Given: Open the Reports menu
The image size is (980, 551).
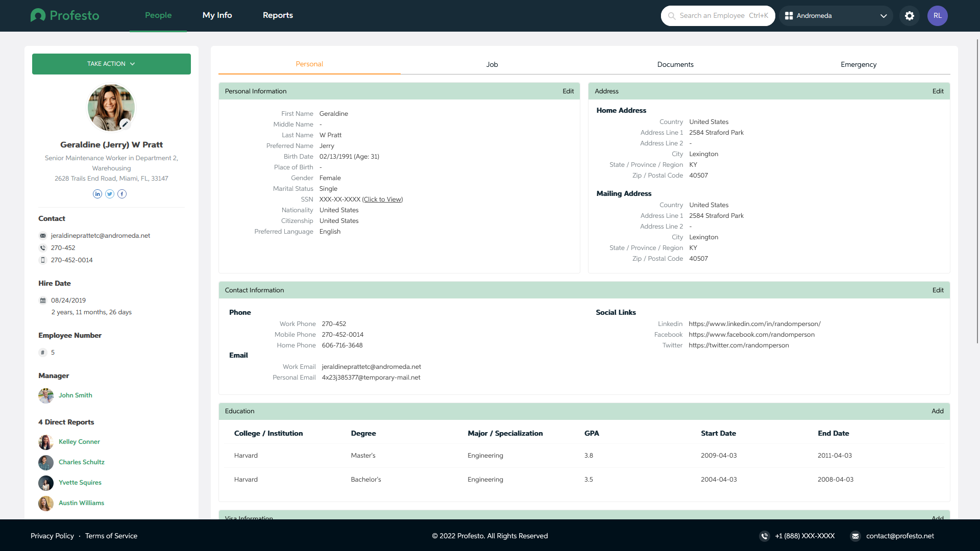Looking at the screenshot, I should click(x=278, y=15).
